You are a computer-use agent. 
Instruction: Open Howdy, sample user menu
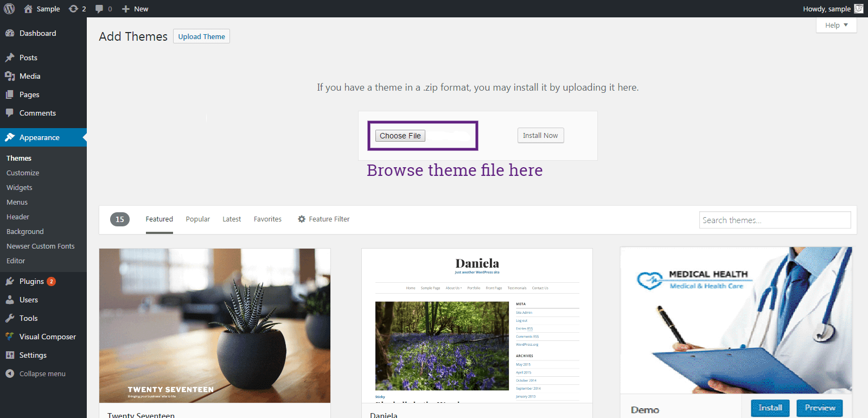(x=833, y=9)
